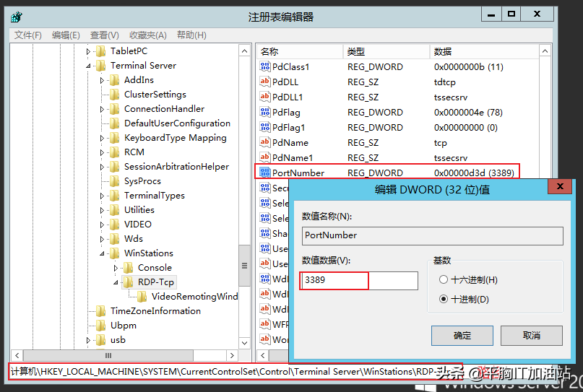The height and width of the screenshot is (392, 583).
Task: Click the tree pane scroll right arrow
Action: (x=232, y=356)
